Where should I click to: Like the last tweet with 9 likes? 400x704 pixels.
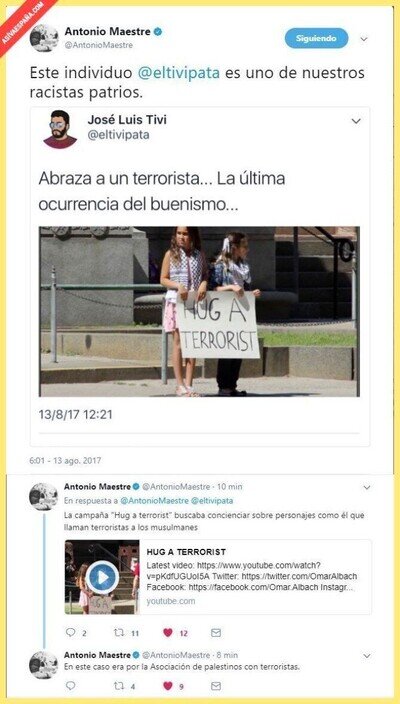click(x=168, y=686)
